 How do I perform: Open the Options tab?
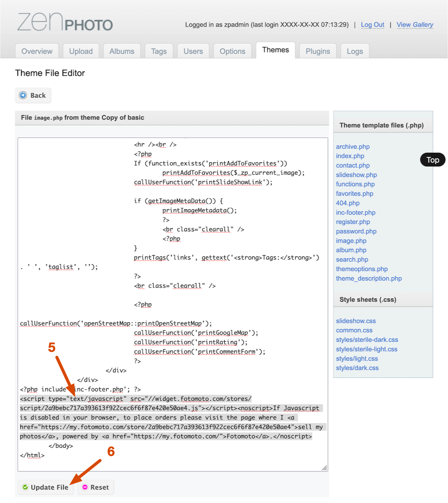(232, 51)
